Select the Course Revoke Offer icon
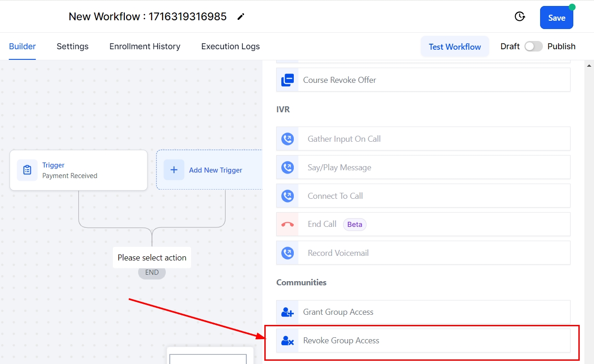Image resolution: width=594 pixels, height=364 pixels. pyautogui.click(x=287, y=80)
